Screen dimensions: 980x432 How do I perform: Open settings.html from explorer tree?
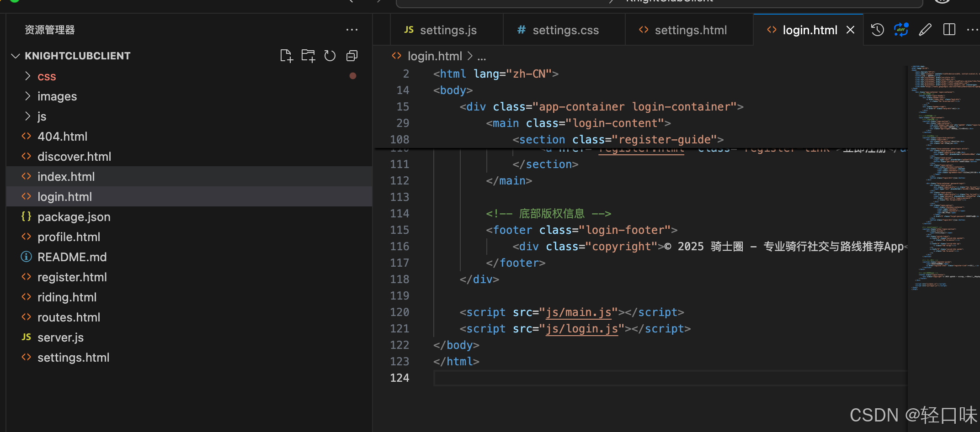coord(189,358)
